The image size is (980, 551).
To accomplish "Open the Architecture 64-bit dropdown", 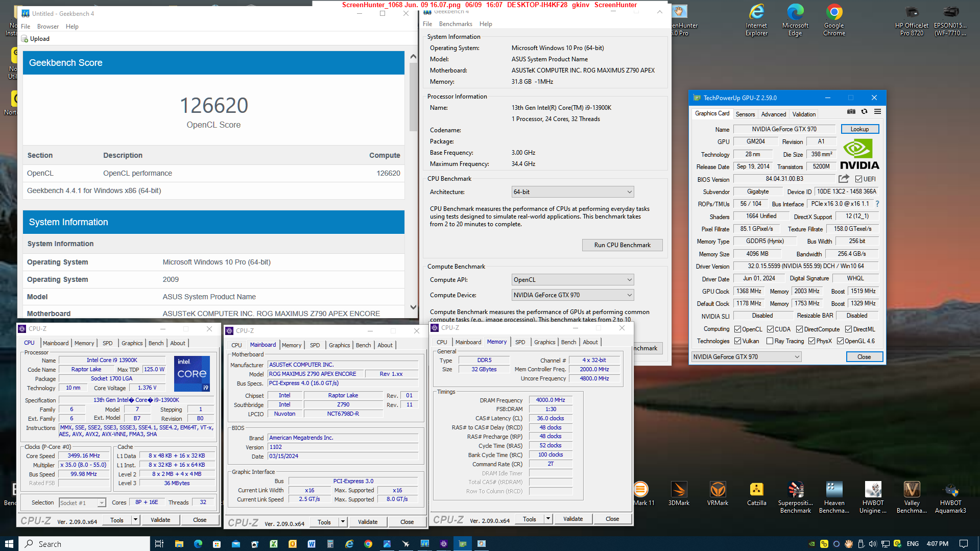I will pos(572,192).
